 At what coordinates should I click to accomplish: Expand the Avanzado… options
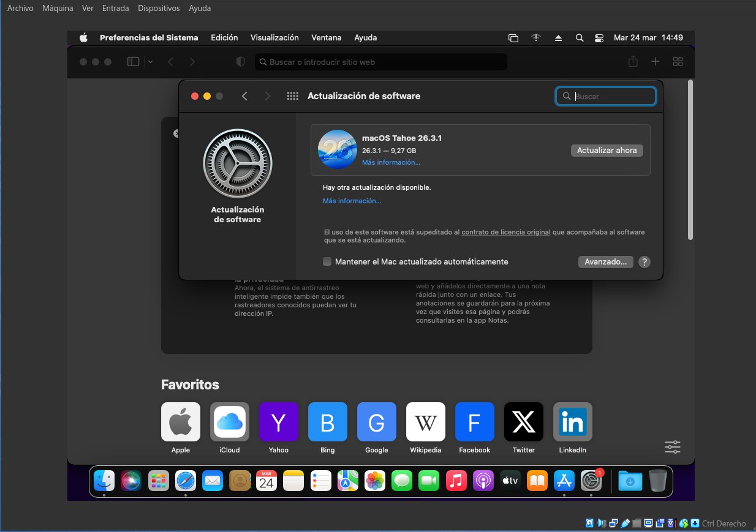[x=605, y=262]
